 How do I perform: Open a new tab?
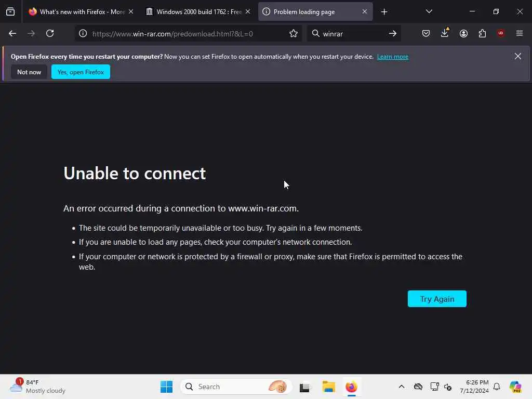coord(384,12)
